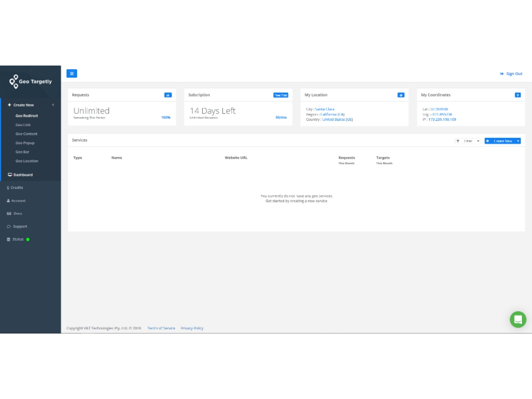
Task: Click the United States [US] country link
Action: [338, 120]
